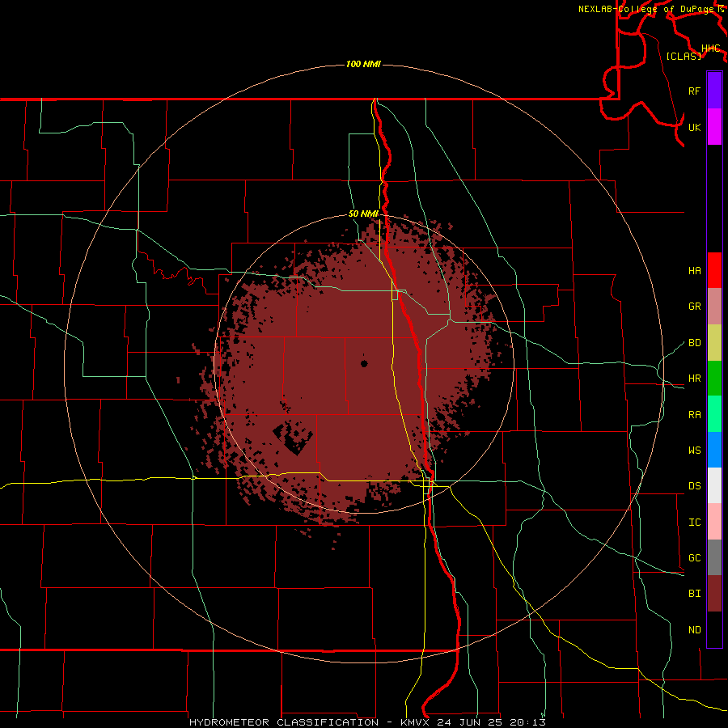Click the GC legend label
This screenshot has width=728, height=728.
[x=694, y=558]
